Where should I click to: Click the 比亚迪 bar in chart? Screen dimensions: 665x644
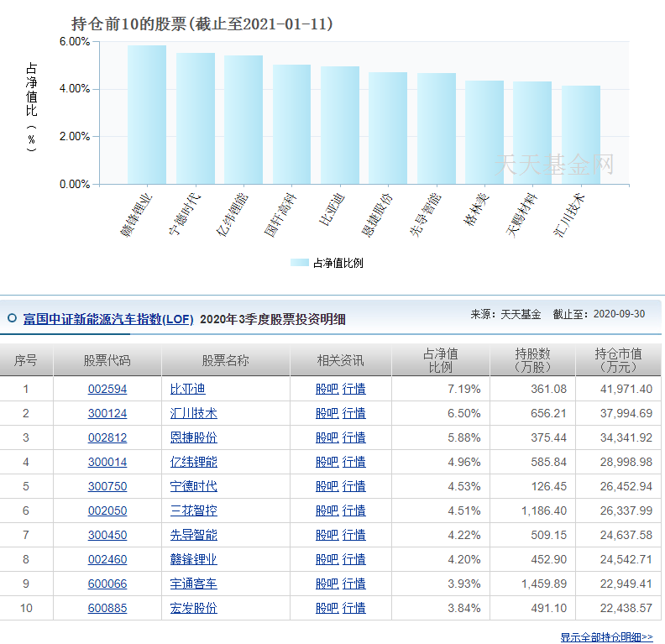340,125
